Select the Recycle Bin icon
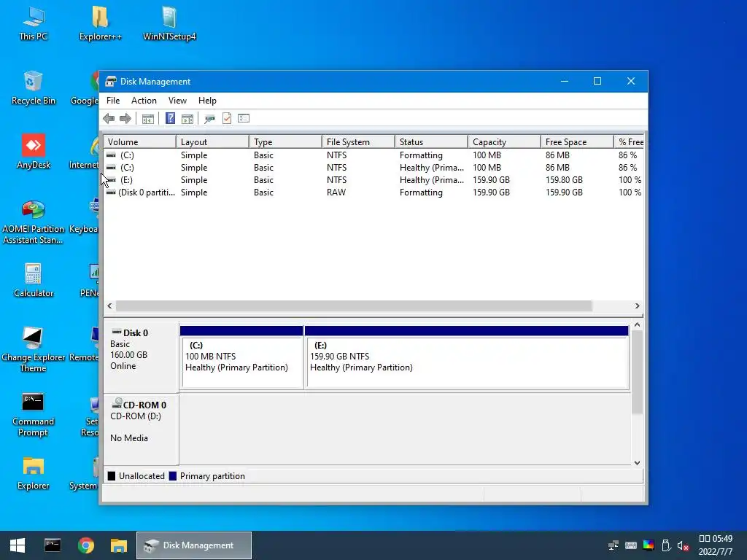 (x=34, y=88)
